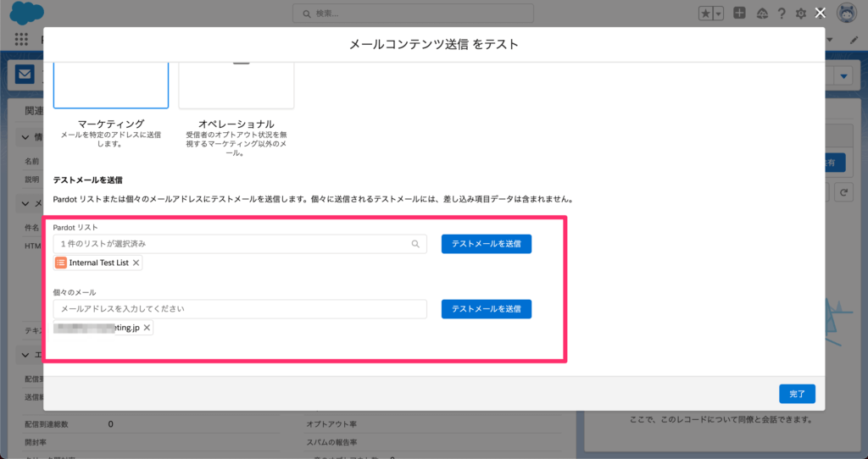Viewport: 868px width, 459px height.
Task: Send test email to Pardot list
Action: (x=486, y=244)
